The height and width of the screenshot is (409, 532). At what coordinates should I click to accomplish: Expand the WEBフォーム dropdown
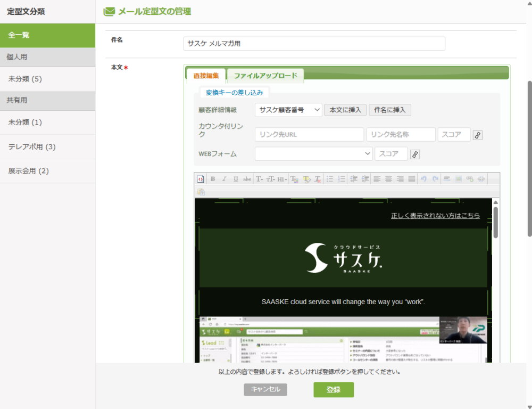point(313,154)
